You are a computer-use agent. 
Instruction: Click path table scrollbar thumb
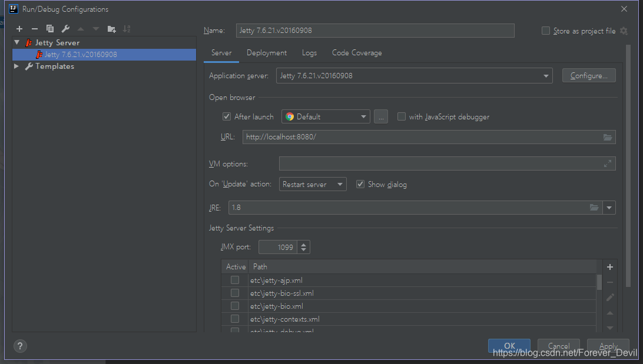click(x=599, y=282)
